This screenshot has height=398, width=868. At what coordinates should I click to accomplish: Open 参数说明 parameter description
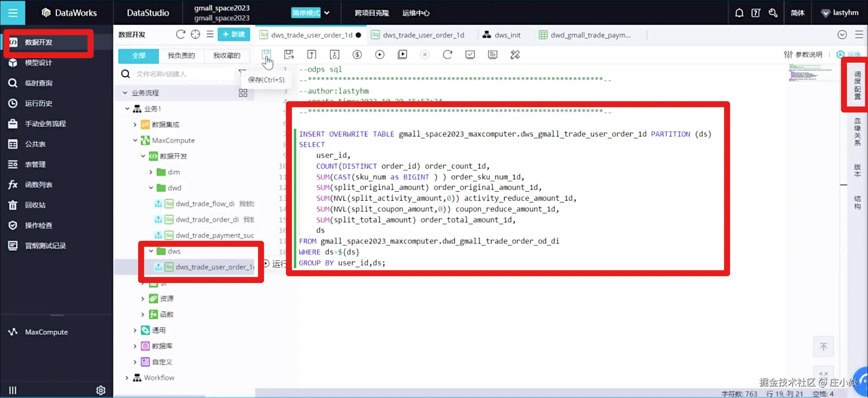[803, 54]
